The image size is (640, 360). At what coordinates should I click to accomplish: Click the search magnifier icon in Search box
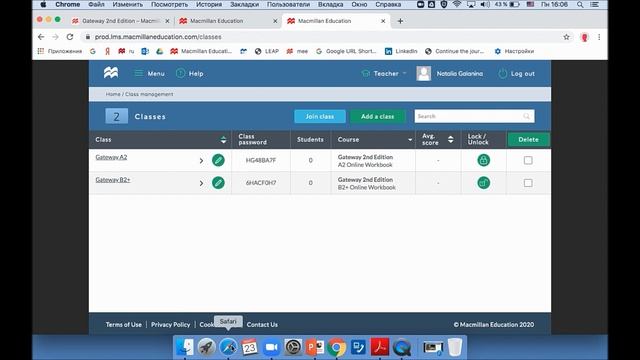click(527, 116)
